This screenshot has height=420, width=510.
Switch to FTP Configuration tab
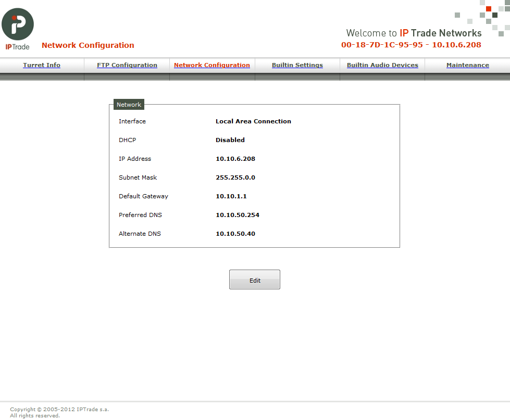pos(127,65)
